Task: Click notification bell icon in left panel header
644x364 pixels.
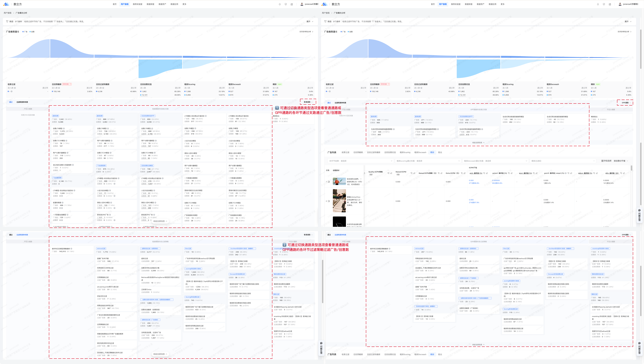Action: tap(280, 4)
